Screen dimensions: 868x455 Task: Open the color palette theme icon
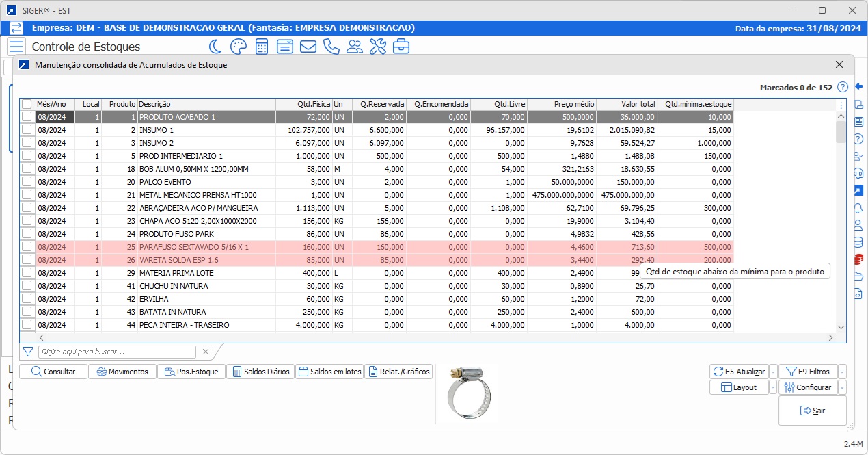238,47
